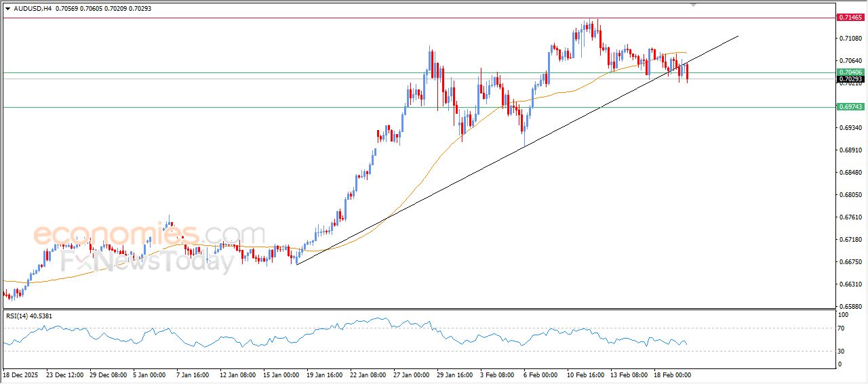868x384 pixels.
Task: Select the green 0.69743 support price tag
Action: (x=850, y=107)
